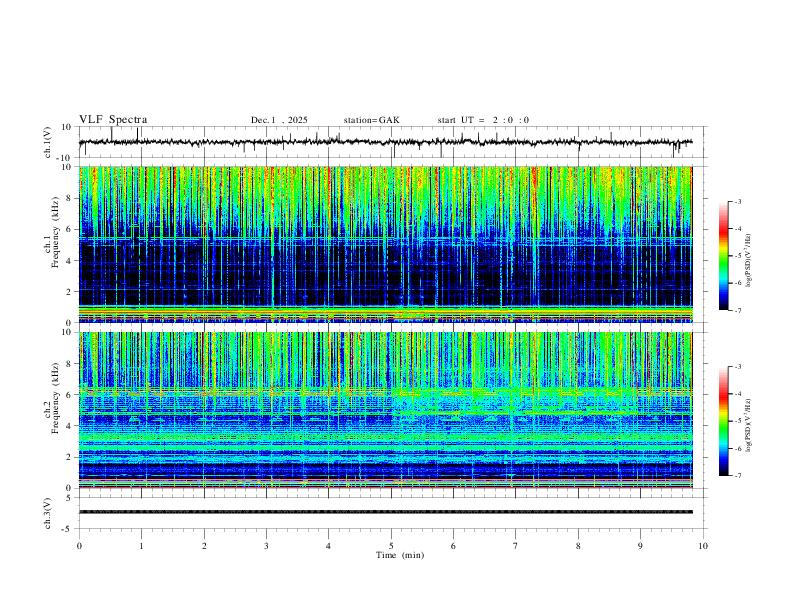Screen dimensions: 792x612
Task: Click the ch.1 spectrogram plot
Action: tap(386, 244)
